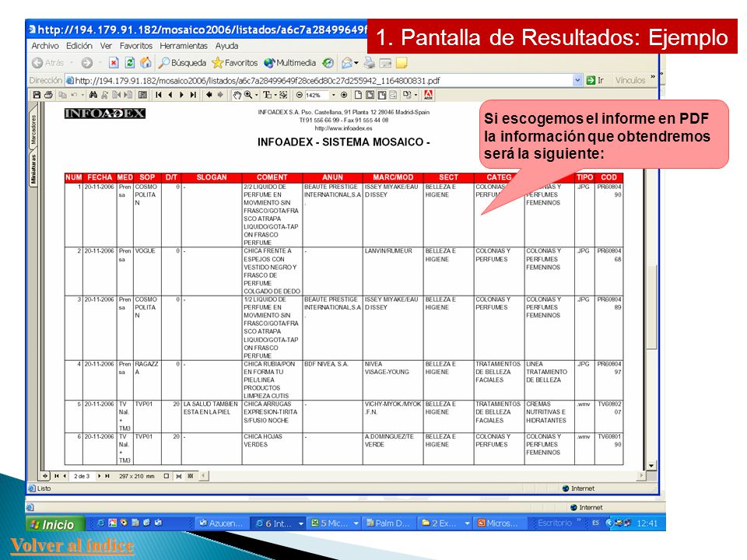The image size is (747, 560).
Task: Expand the Atrás history dropdown arrow
Action: [x=72, y=63]
